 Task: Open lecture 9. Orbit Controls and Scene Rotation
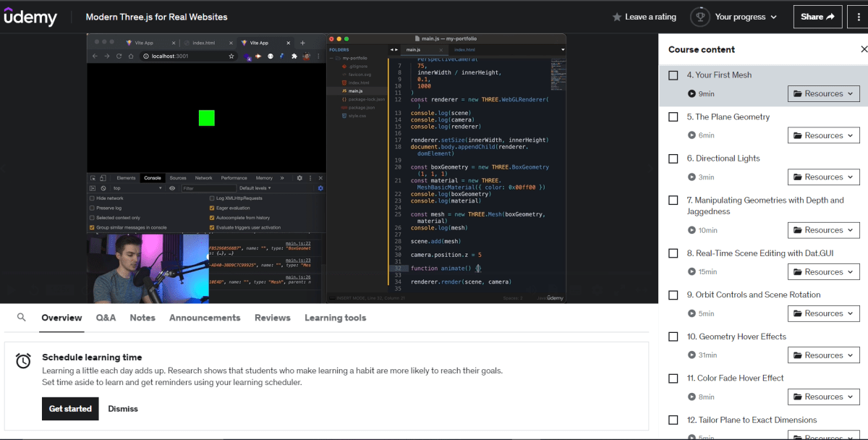tap(754, 295)
